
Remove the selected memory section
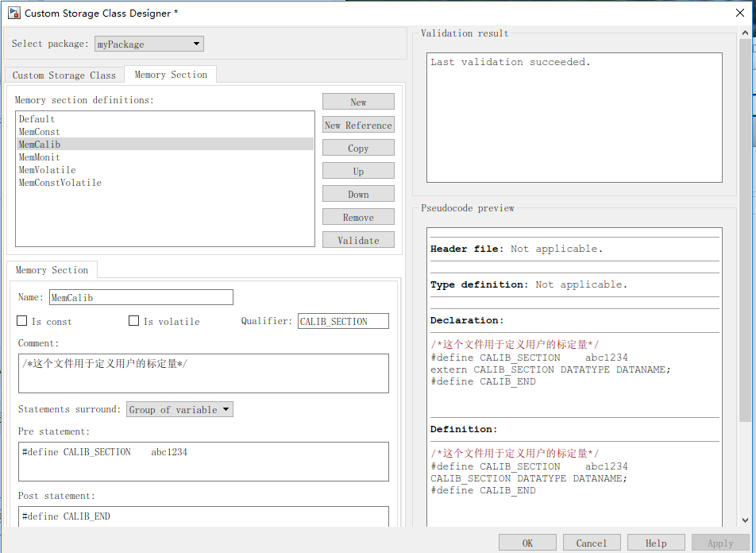pos(358,217)
